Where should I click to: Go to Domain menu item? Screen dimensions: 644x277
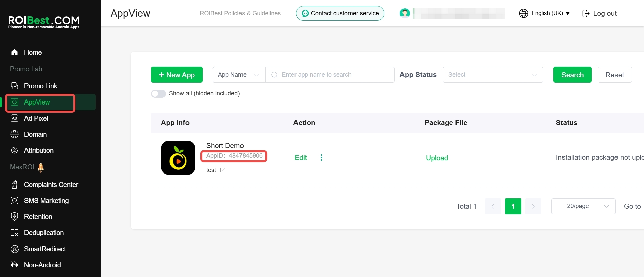pos(35,134)
